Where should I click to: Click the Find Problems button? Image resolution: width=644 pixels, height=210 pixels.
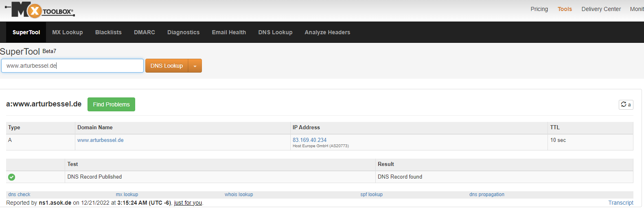pos(111,104)
